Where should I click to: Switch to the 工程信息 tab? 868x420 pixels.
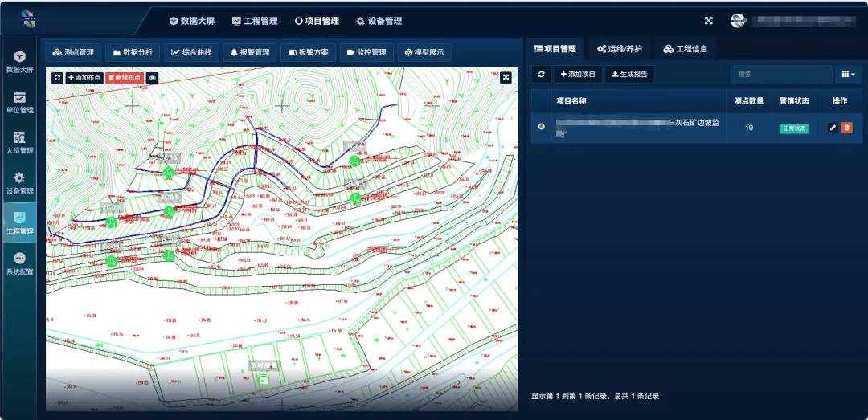tap(686, 49)
